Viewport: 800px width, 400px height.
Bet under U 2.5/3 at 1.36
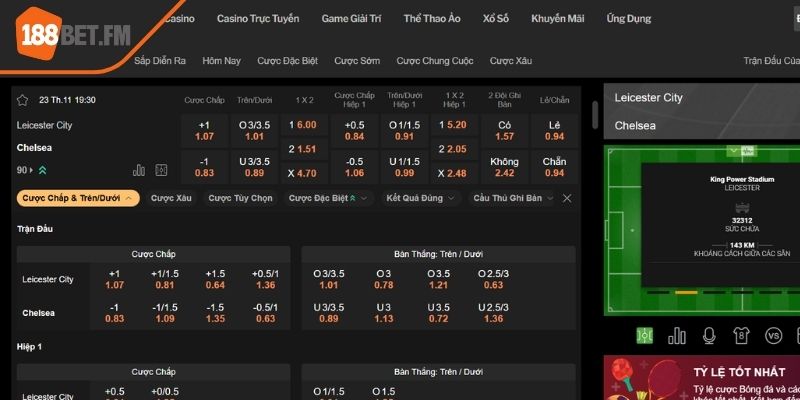pyautogui.click(x=493, y=313)
